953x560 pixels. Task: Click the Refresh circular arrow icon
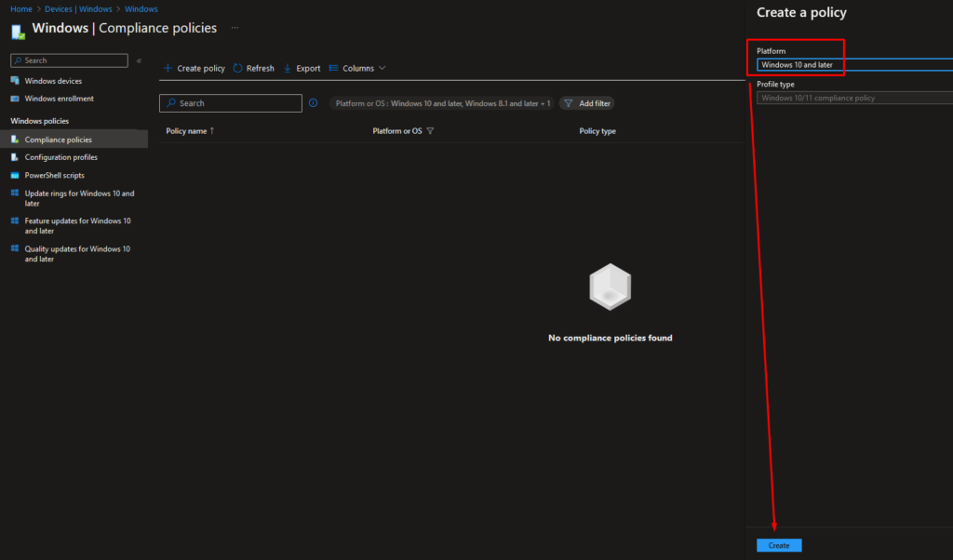(237, 68)
